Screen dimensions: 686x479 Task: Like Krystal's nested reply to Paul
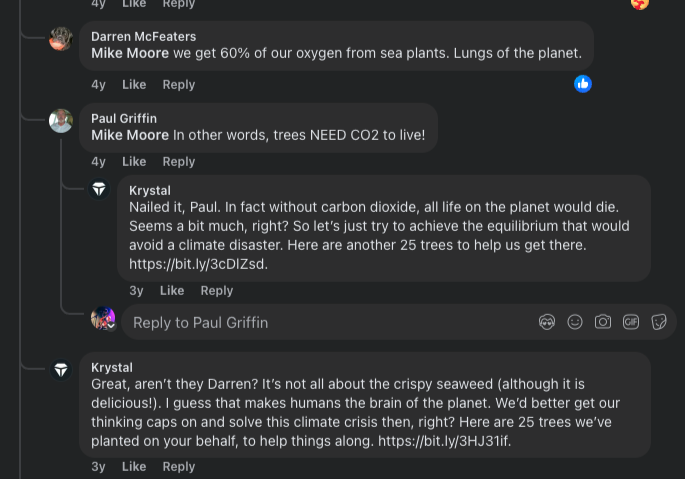click(x=172, y=291)
